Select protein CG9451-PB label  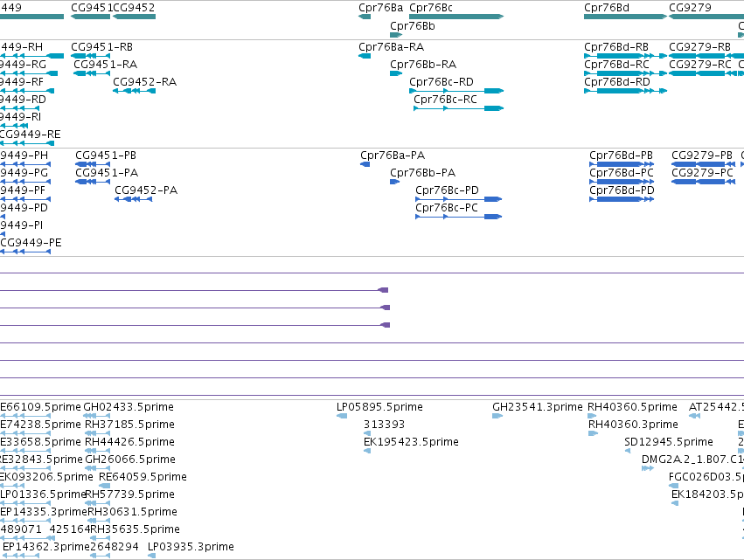[106, 156]
